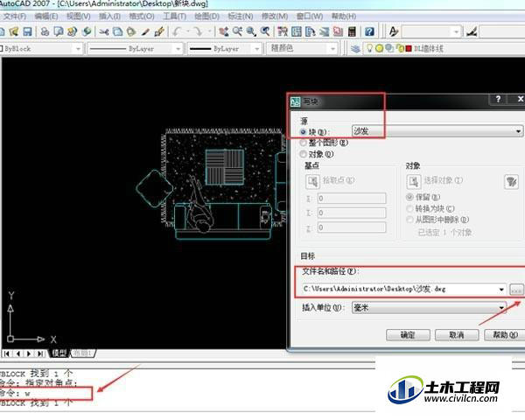Click 取消 to cancel the dialog
525x420 pixels.
457,334
